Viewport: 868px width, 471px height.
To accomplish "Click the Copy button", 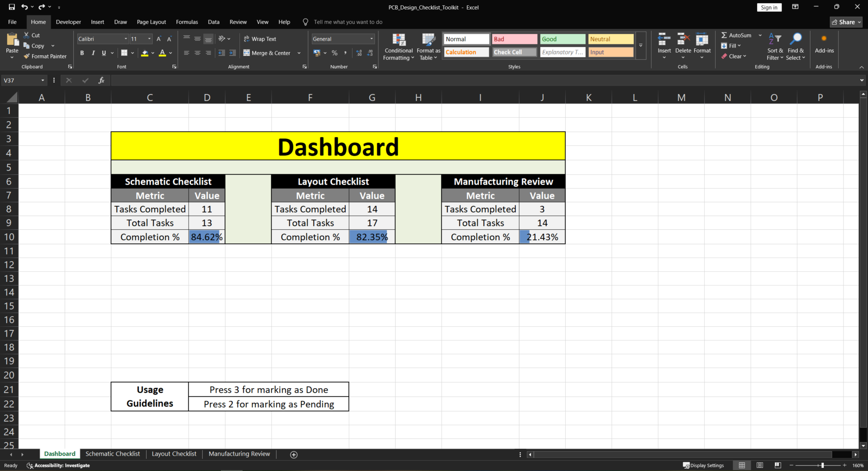I will click(34, 46).
